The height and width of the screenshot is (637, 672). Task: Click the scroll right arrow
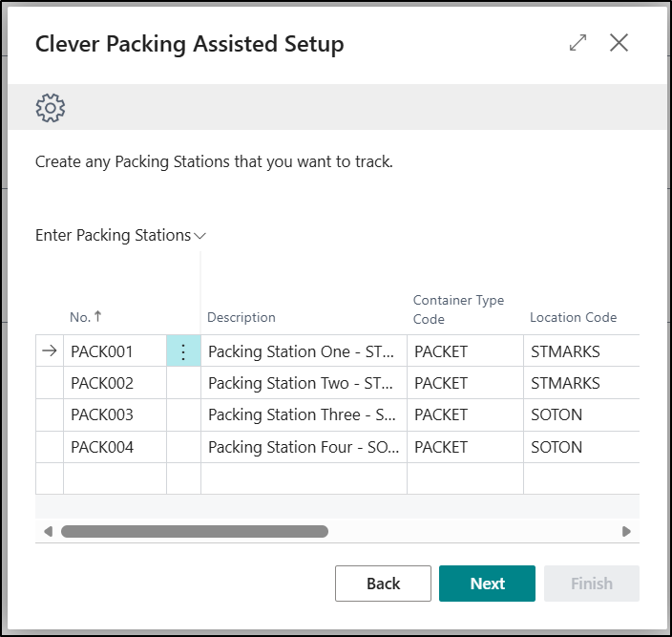[626, 531]
